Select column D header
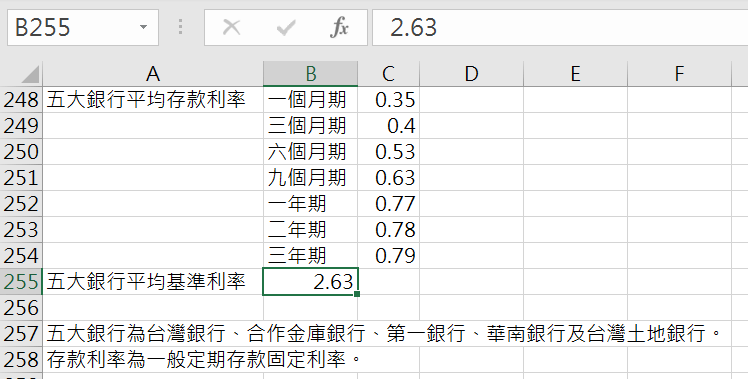 471,74
